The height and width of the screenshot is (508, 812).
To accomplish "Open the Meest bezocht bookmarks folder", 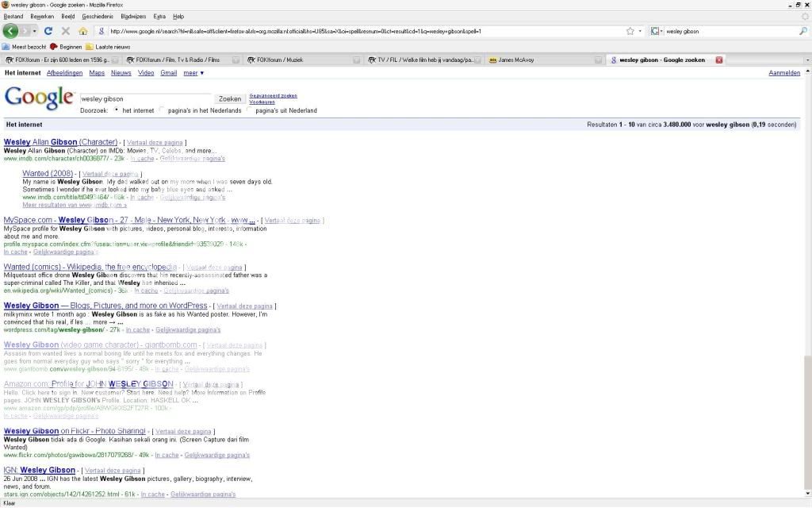I will pos(25,47).
